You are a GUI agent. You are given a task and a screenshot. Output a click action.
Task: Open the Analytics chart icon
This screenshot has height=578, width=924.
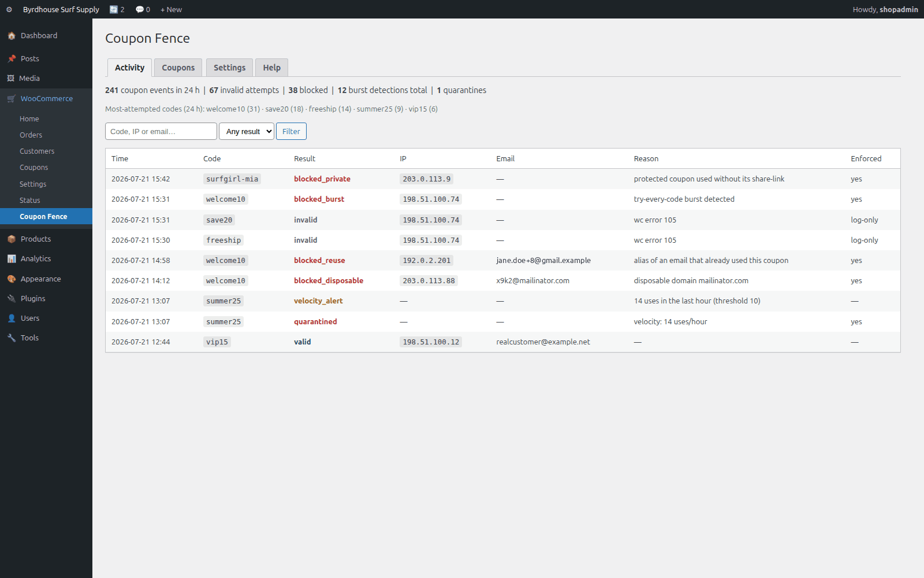click(x=12, y=259)
